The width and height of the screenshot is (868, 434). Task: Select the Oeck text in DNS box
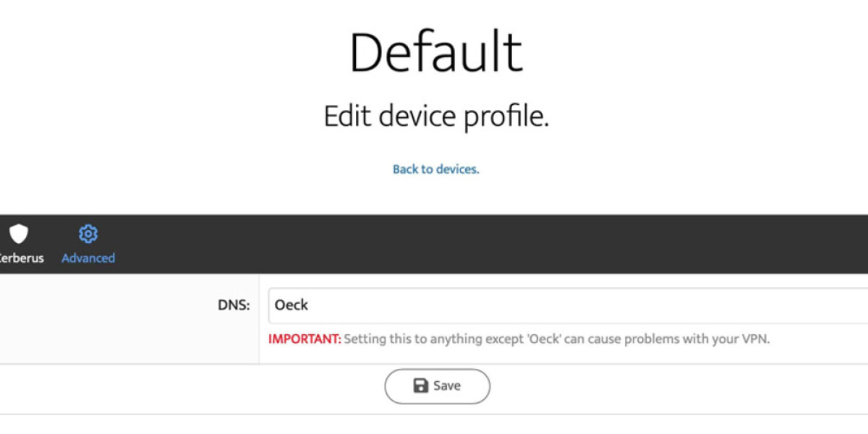point(292,305)
